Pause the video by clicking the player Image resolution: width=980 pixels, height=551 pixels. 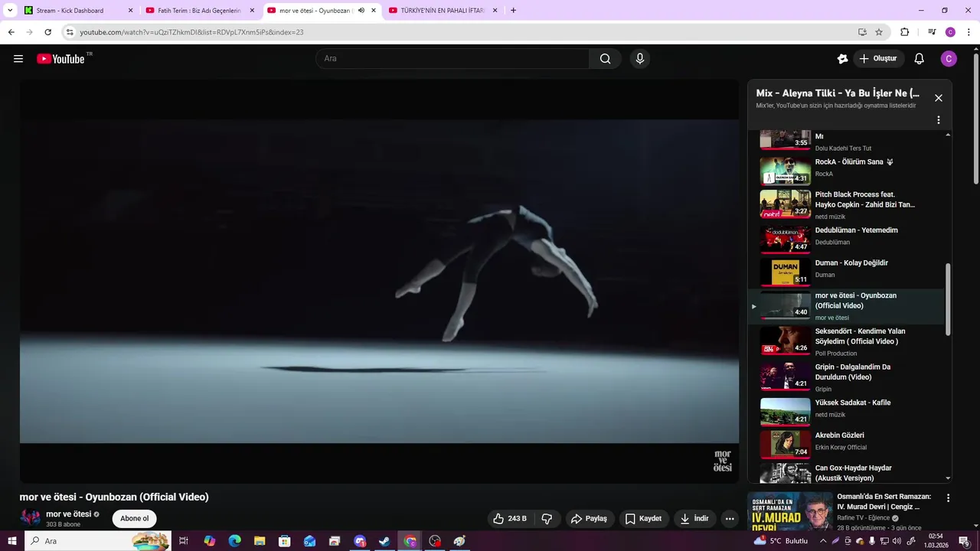coord(379,281)
